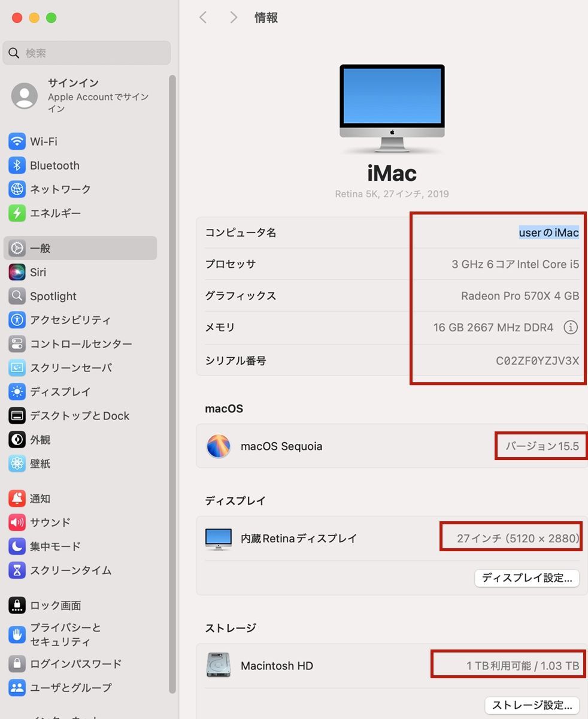Go forward with the right chevron
Viewport: 588px width, 719px height.
(234, 17)
